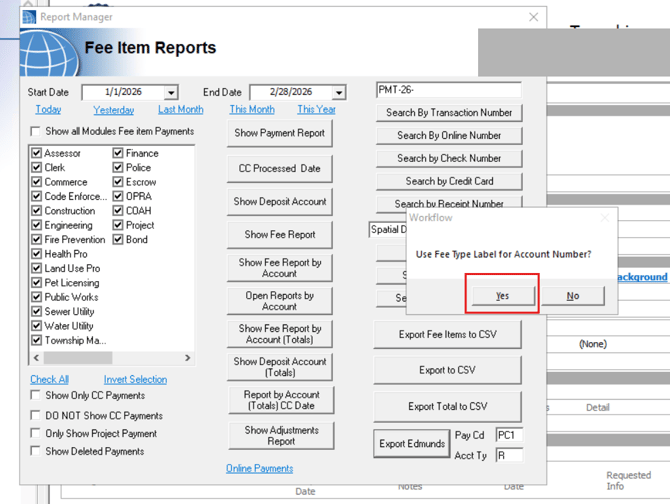The image size is (670, 504).
Task: Click the Export Edmunds button
Action: (409, 444)
